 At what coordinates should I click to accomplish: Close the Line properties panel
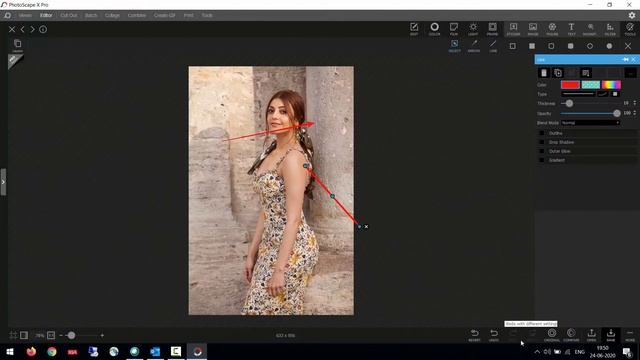click(633, 60)
